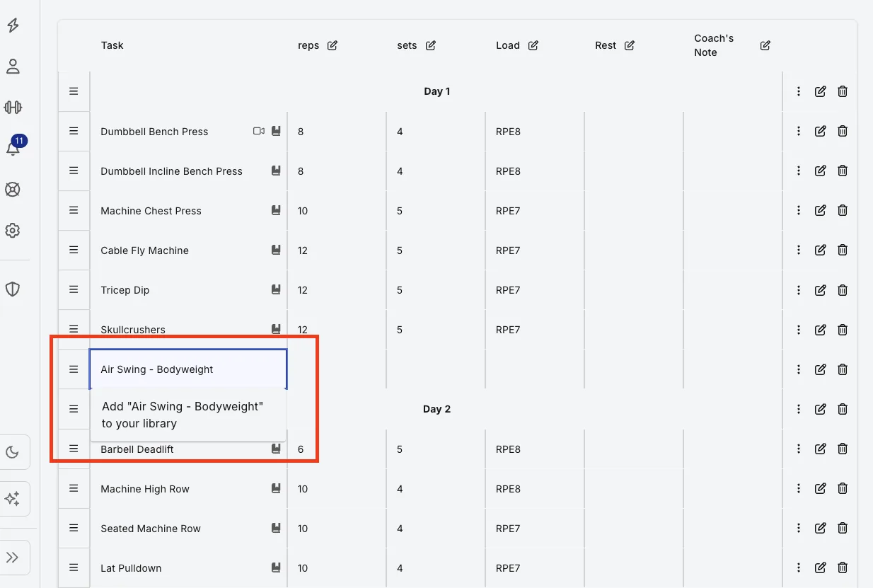This screenshot has height=588, width=873.
Task: Edit the Day 1 row
Action: click(x=821, y=91)
